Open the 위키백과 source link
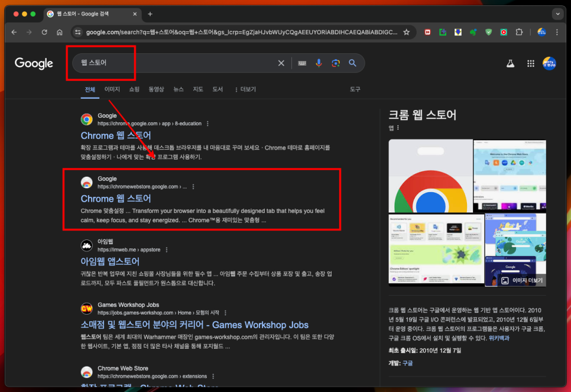Screen dimensions: 571x392 (499, 338)
